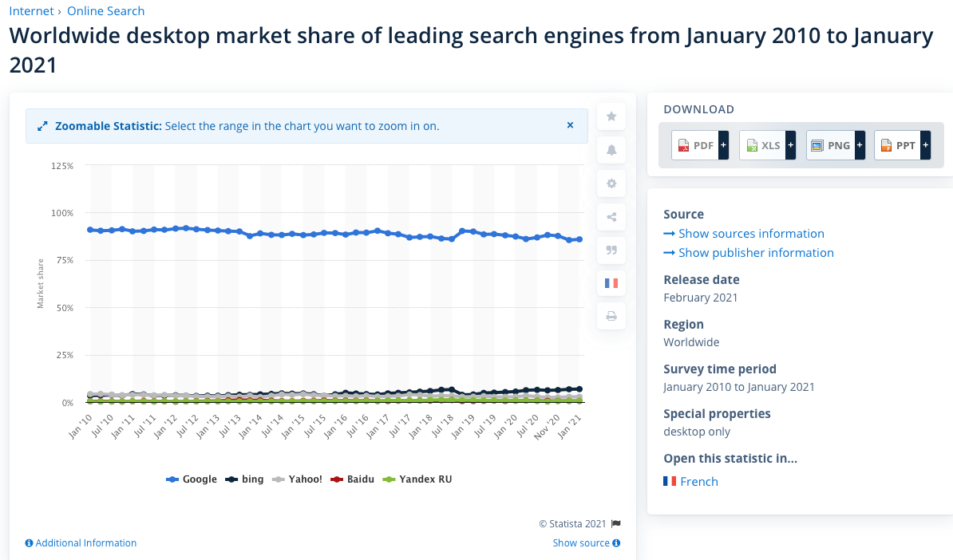
Task: Click the star favorite icon
Action: pos(611,116)
